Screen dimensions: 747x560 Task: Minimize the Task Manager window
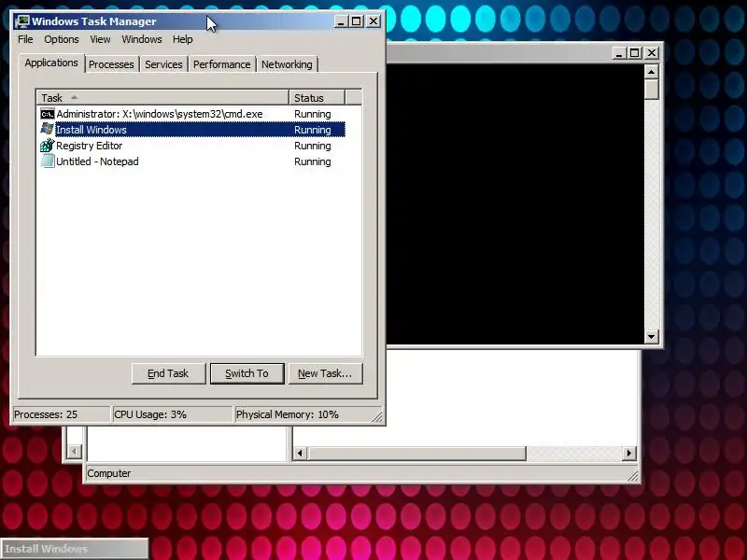[340, 21]
